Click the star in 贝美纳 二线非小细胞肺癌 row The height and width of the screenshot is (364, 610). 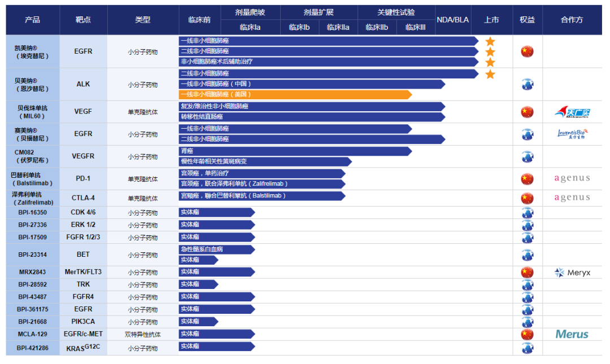click(490, 74)
